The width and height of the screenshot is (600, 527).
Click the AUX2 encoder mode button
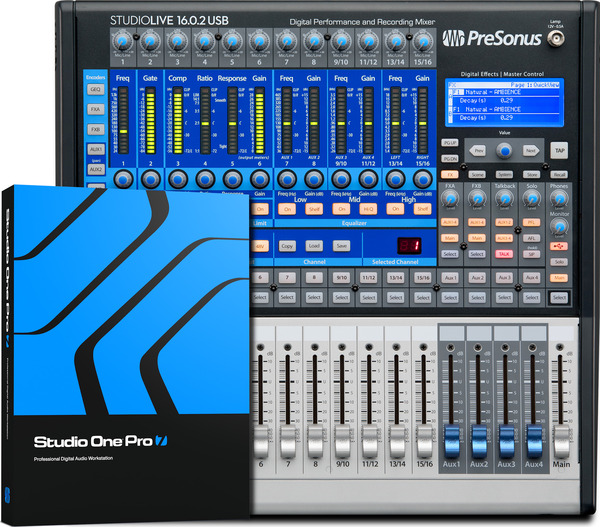click(96, 169)
